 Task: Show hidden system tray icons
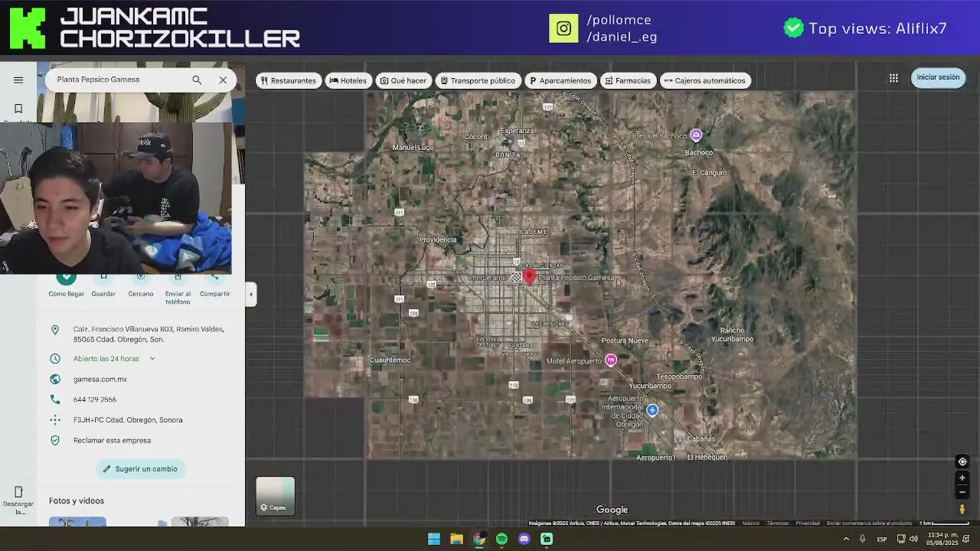click(x=846, y=539)
